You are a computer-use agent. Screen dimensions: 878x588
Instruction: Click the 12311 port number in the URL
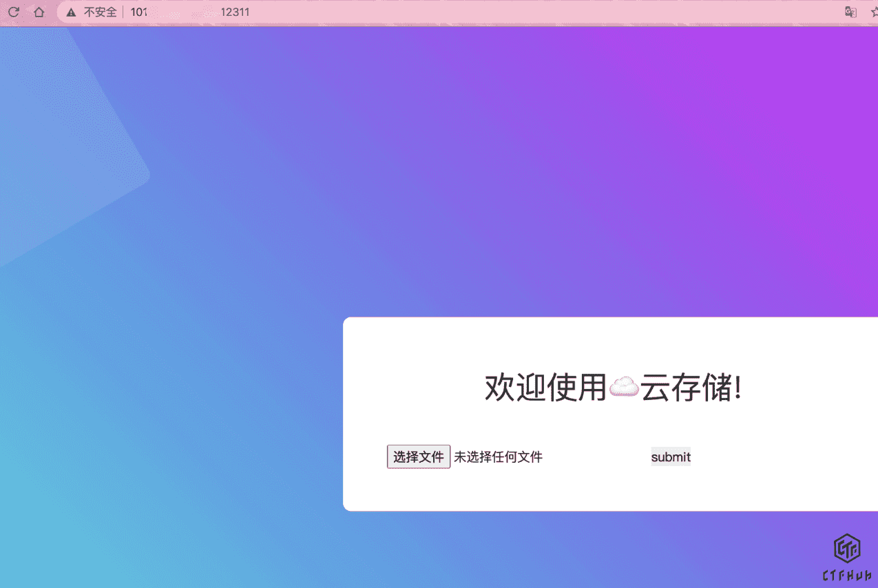click(x=235, y=12)
